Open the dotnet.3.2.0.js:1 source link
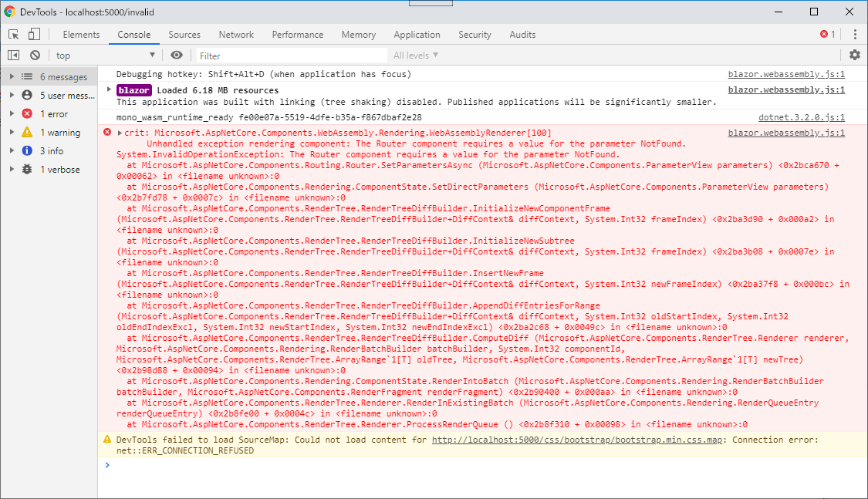 (802, 117)
